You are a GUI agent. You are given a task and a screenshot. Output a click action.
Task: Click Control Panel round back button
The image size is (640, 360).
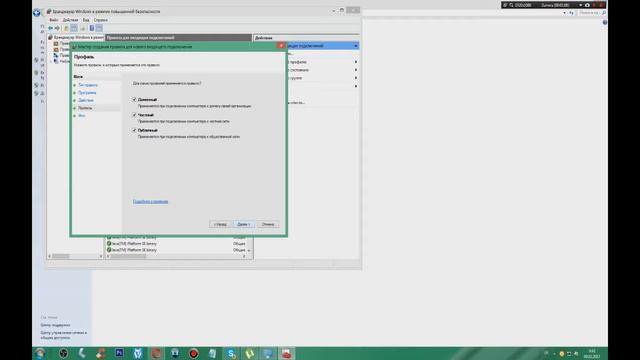(37, 13)
